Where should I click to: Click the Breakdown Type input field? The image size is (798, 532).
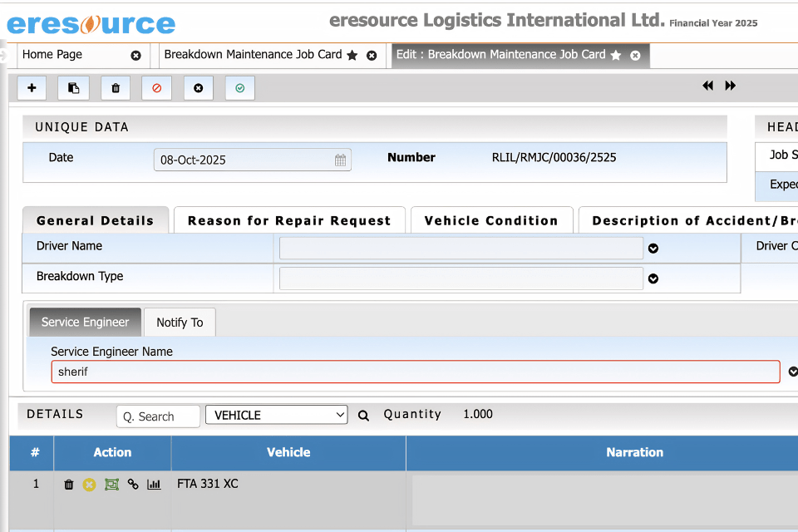tap(461, 278)
